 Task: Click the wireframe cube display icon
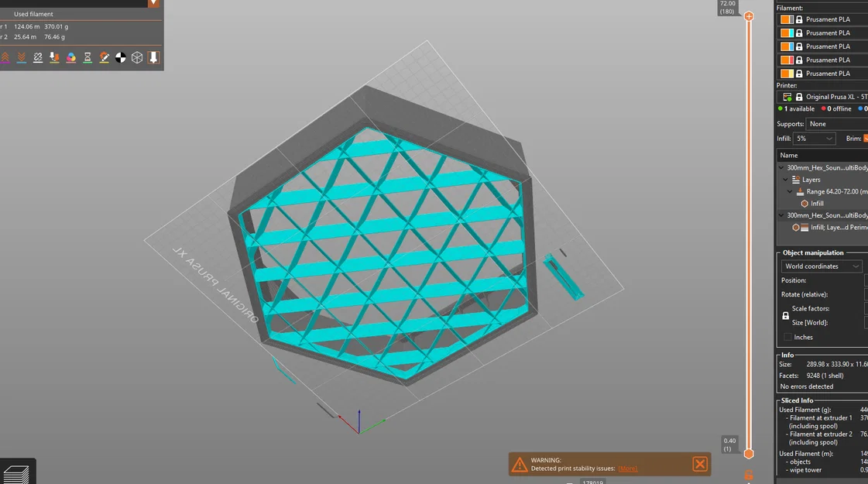[x=137, y=57]
